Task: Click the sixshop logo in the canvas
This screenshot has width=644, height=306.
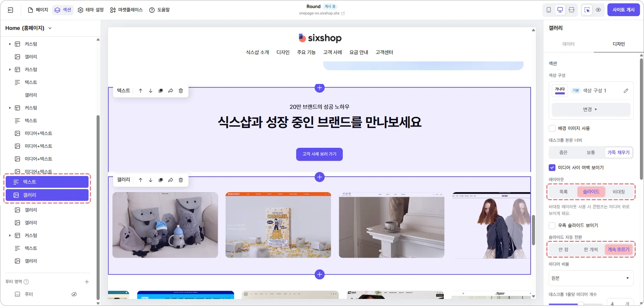Action: click(x=320, y=38)
